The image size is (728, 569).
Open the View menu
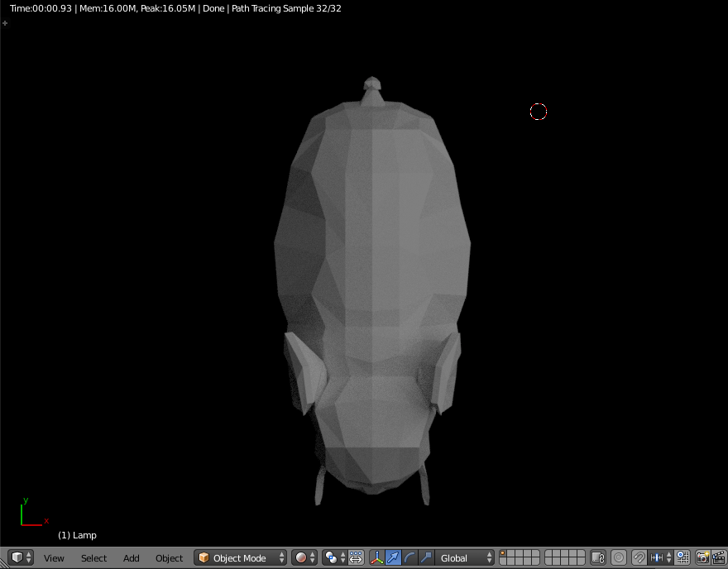coord(54,558)
